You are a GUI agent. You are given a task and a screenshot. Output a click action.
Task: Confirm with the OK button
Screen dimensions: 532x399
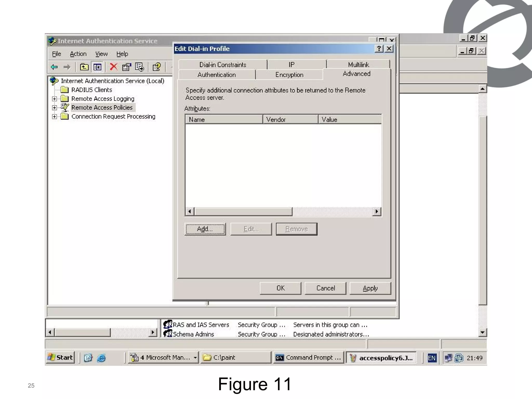[281, 288]
